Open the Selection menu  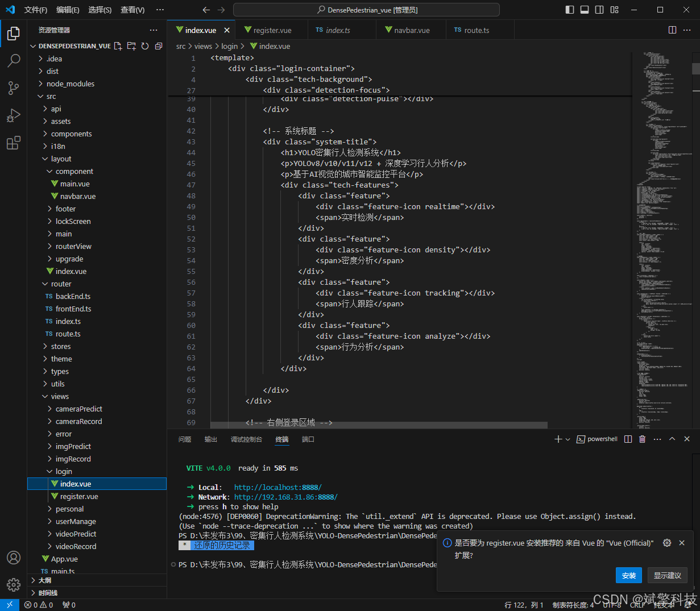(100, 10)
